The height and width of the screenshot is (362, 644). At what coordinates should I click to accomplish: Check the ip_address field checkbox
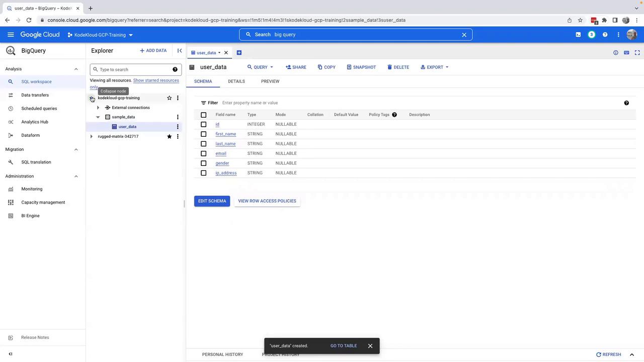[203, 173]
